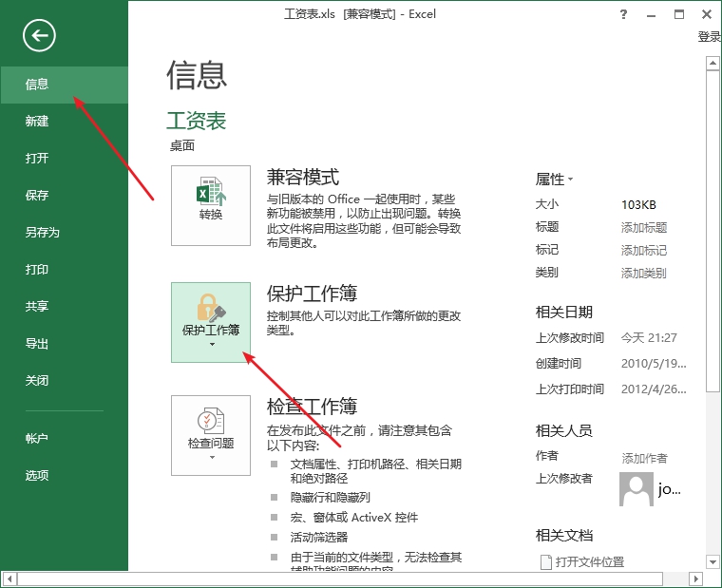Image resolution: width=722 pixels, height=588 pixels.
Task: Open the 新建 menu item
Action: pos(64,121)
